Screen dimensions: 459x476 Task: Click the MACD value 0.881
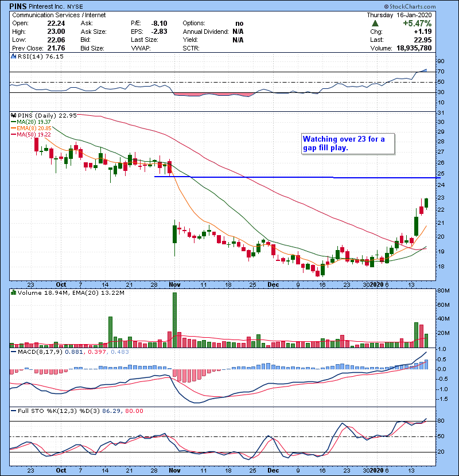73,352
